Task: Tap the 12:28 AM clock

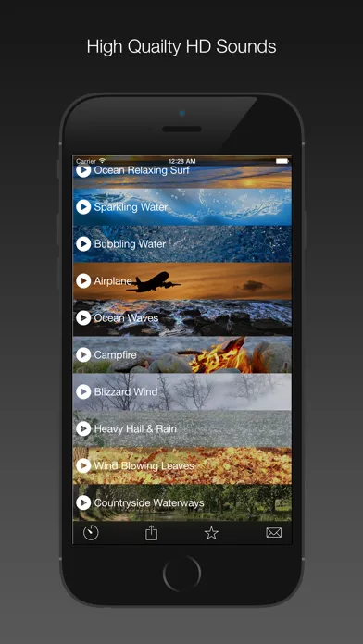Action: tap(182, 161)
